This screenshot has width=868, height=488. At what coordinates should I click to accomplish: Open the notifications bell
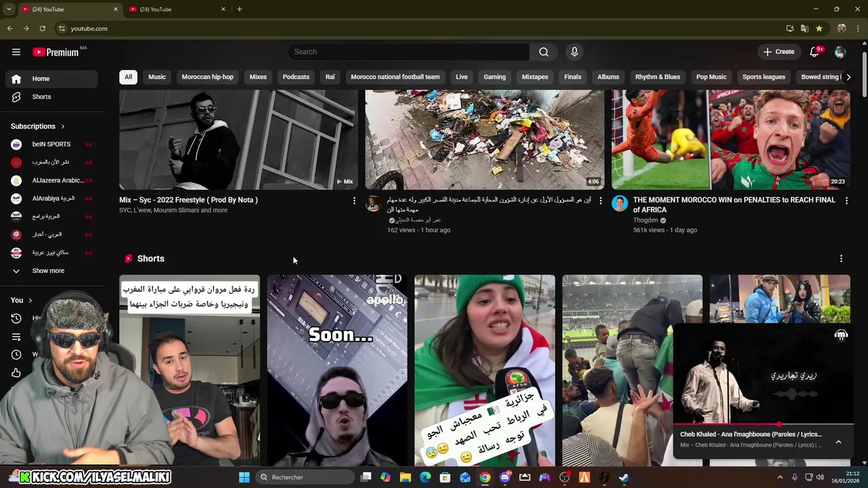(x=814, y=52)
